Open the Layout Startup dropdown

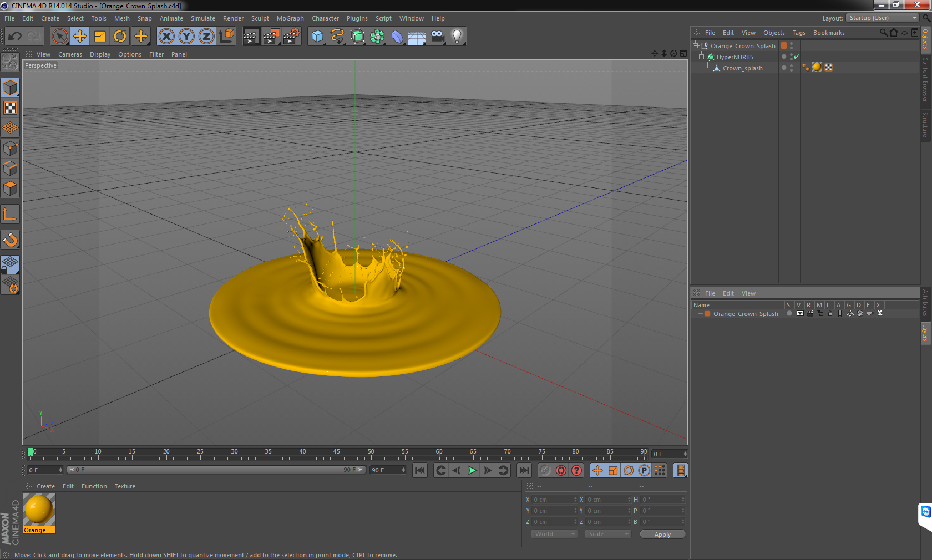883,18
